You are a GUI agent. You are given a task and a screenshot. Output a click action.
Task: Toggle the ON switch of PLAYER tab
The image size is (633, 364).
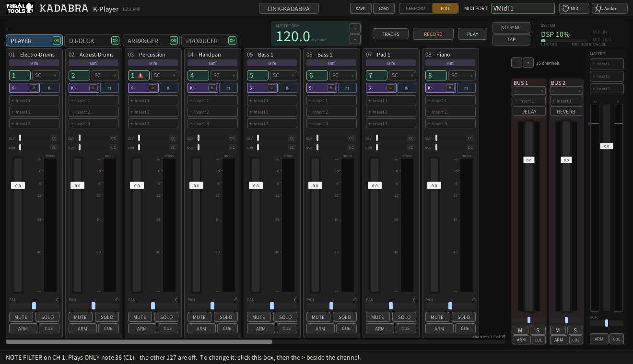[x=57, y=40]
